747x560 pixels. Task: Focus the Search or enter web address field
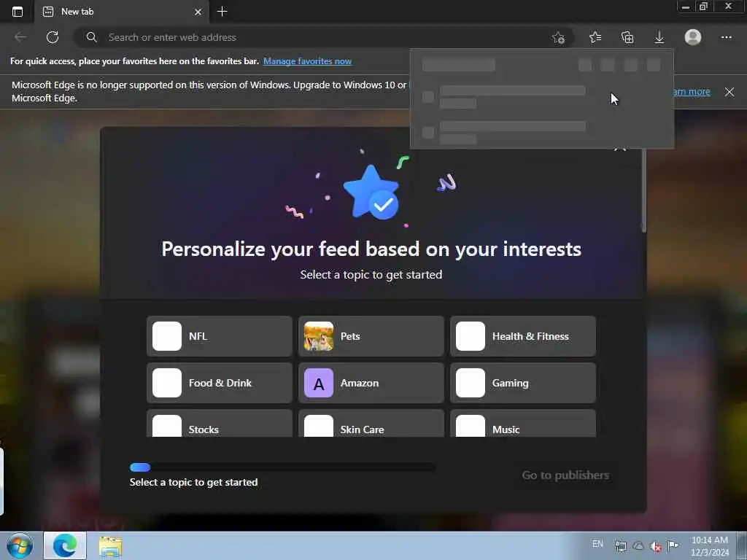coord(324,37)
